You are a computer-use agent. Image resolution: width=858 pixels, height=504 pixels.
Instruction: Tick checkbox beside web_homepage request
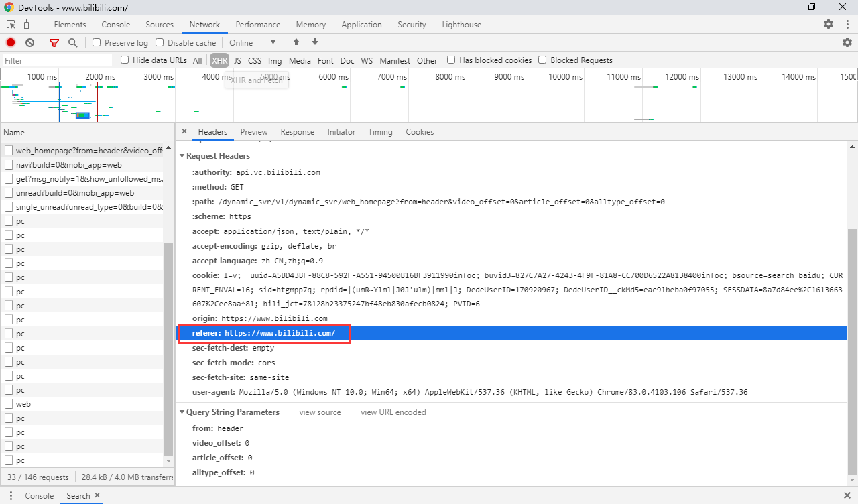point(9,151)
